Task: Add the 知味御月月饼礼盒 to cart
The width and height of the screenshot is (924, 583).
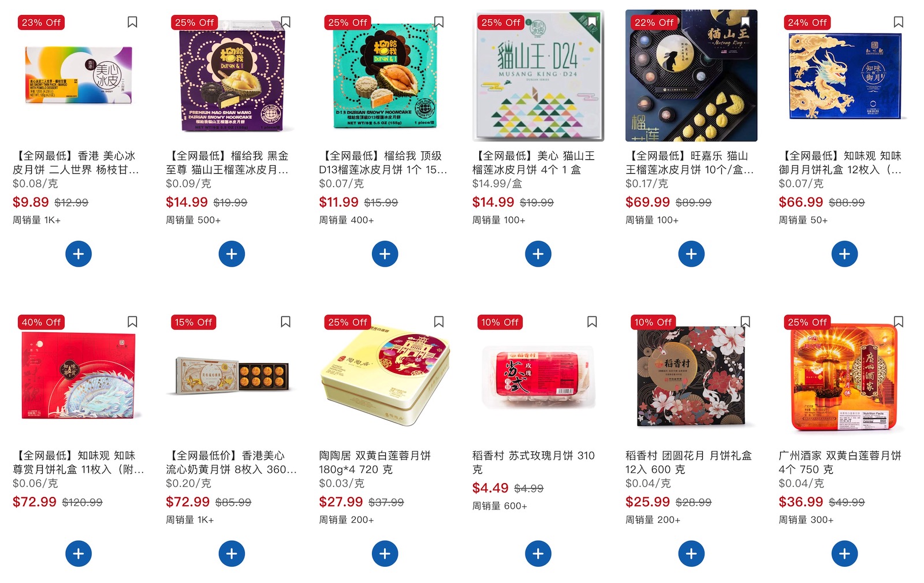Action: click(x=844, y=254)
